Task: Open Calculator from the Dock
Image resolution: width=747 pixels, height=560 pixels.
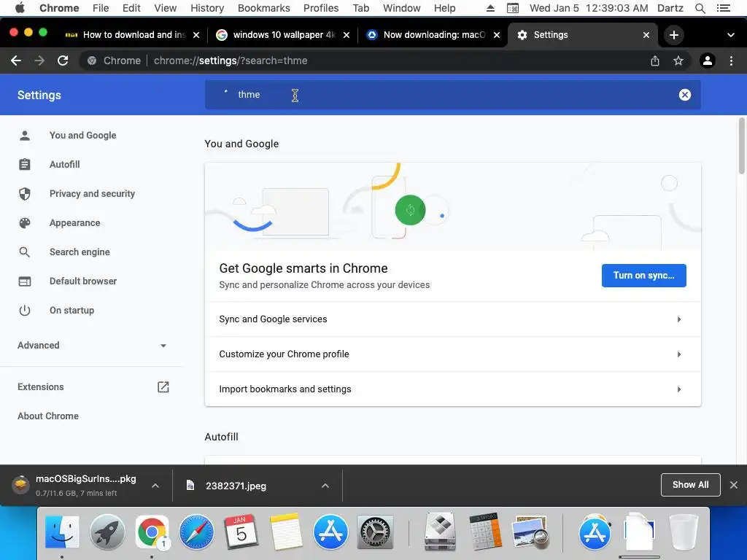Action: coord(485,532)
